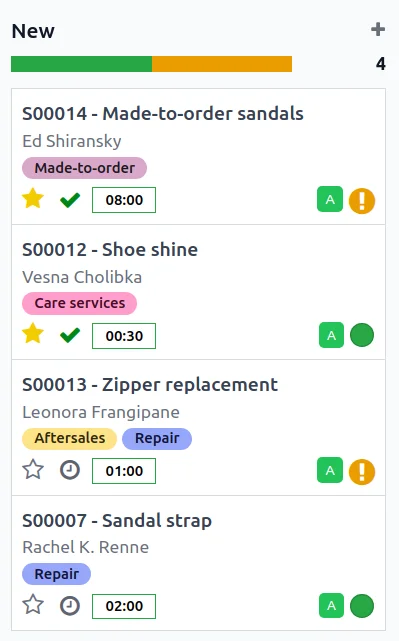
Task: Filter by green segment of progress bar
Action: click(81, 64)
